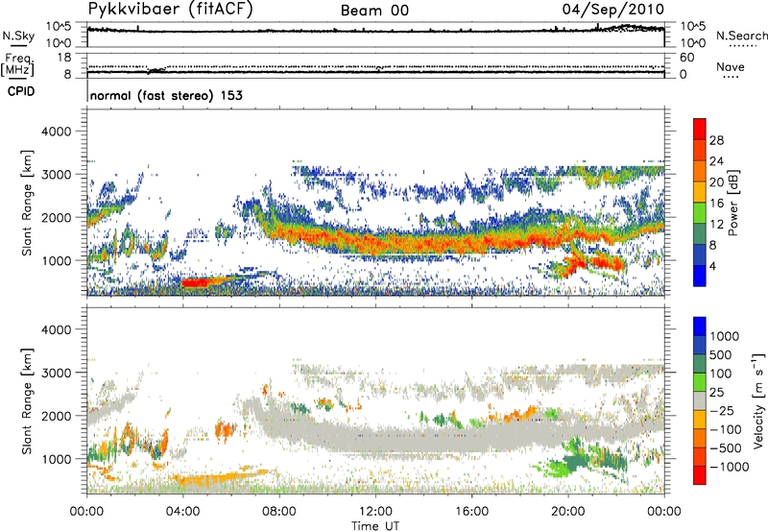
Task: Click the power colorbar value '16'
Action: [x=716, y=203]
